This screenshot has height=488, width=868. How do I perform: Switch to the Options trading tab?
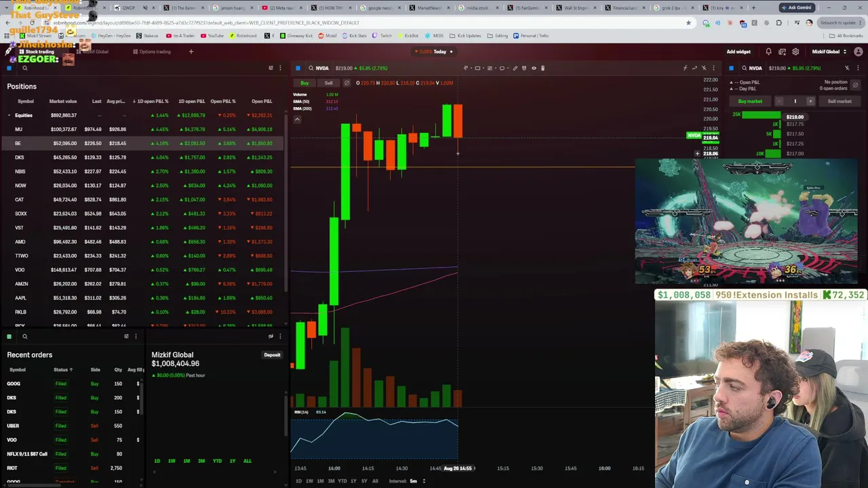152,52
